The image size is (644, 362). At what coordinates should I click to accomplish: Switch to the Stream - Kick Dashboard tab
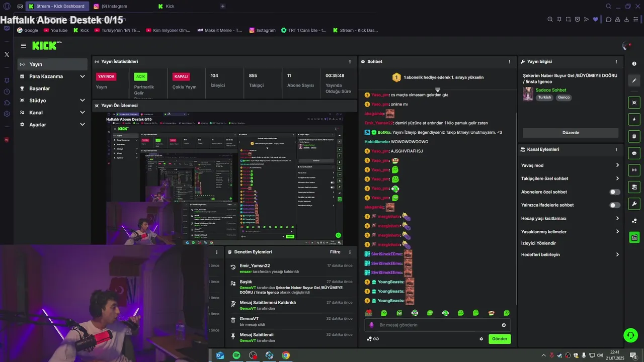coord(57,7)
